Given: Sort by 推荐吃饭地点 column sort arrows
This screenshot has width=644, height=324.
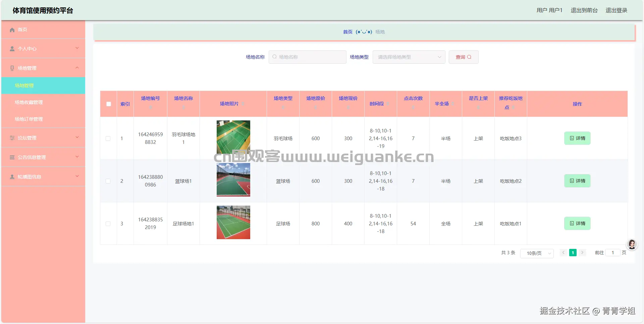Looking at the screenshot, I should (514, 107).
